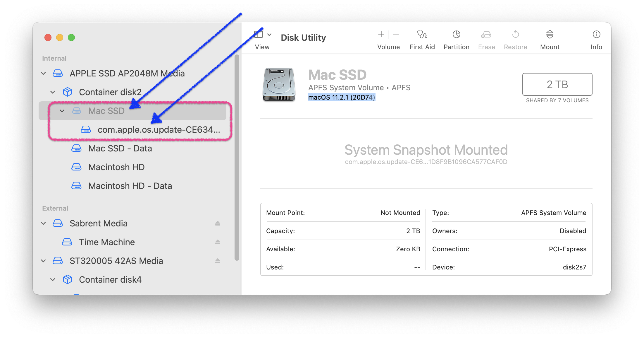
Task: Click the sidebar vertical scrollbar
Action: [x=237, y=158]
